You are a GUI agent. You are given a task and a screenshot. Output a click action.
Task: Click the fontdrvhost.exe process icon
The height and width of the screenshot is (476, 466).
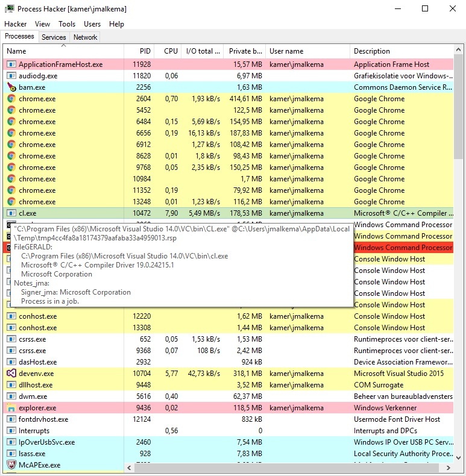tap(11, 419)
